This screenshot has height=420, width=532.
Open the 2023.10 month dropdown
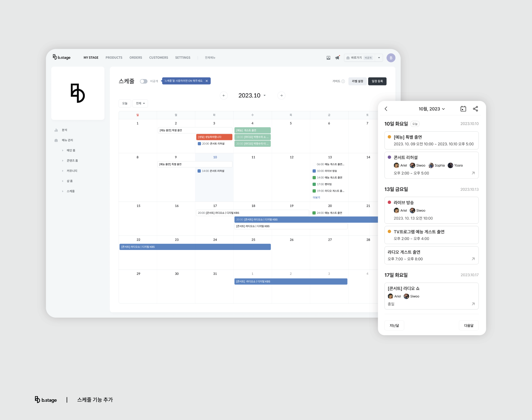pos(252,95)
